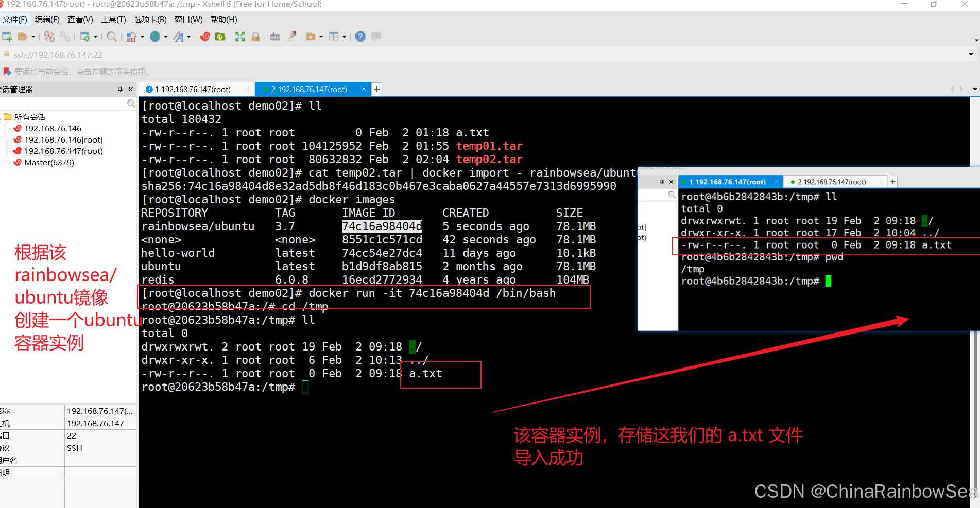Click the folder-plus toolbar icon
The height and width of the screenshot is (508, 980).
[x=311, y=37]
